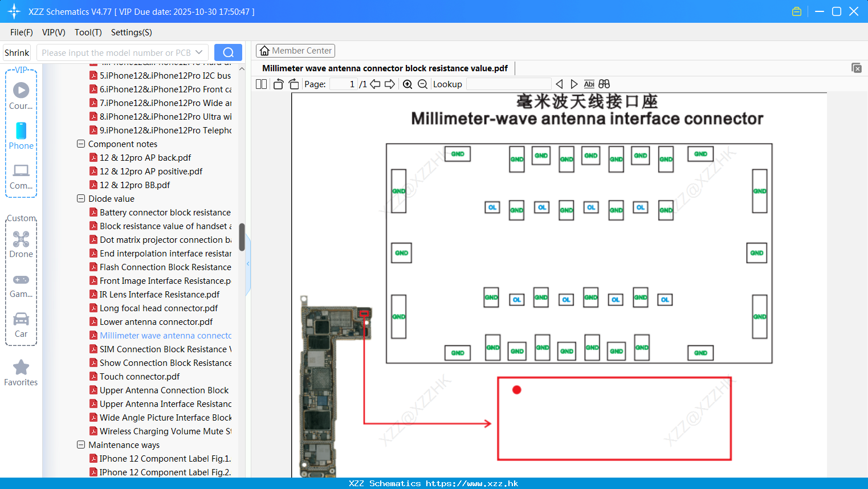
Task: Open 12 & 12pro AP back.pdf
Action: coord(145,157)
